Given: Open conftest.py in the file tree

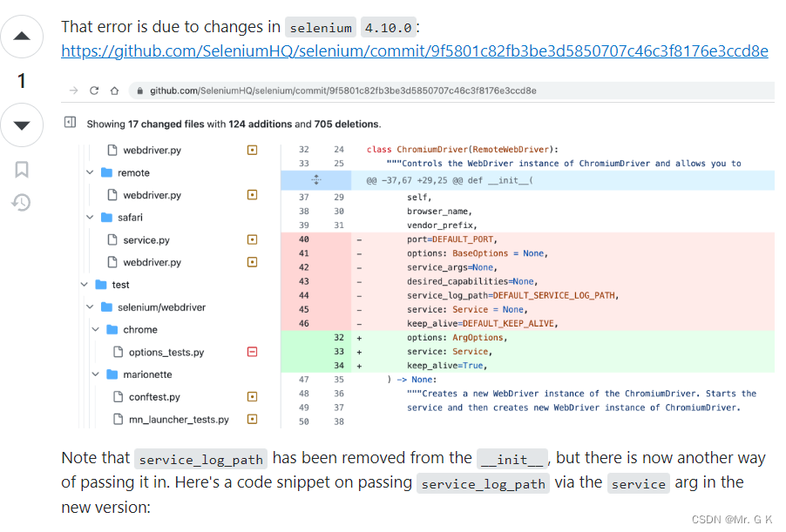Looking at the screenshot, I should point(154,397).
